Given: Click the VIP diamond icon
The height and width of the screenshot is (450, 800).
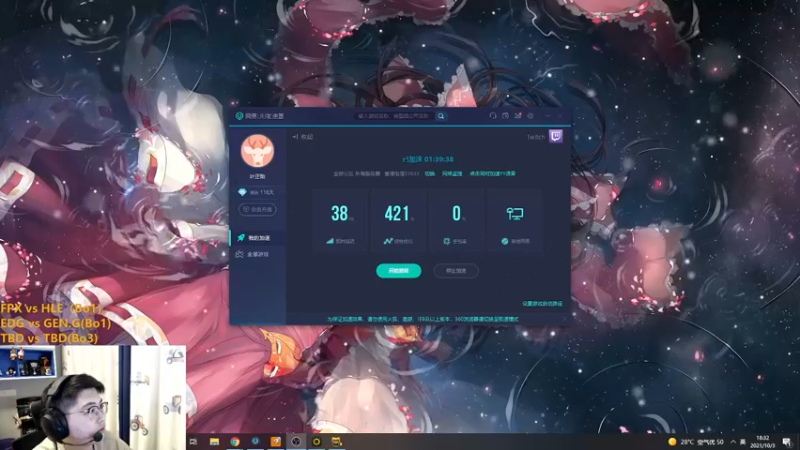Looking at the screenshot, I should pyautogui.click(x=242, y=192).
